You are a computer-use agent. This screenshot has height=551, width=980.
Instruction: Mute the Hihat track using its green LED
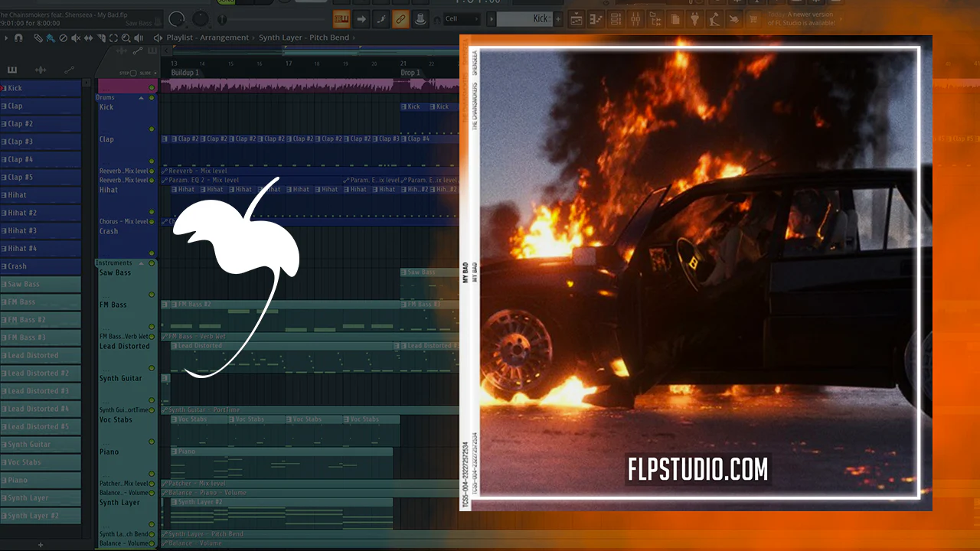click(152, 212)
